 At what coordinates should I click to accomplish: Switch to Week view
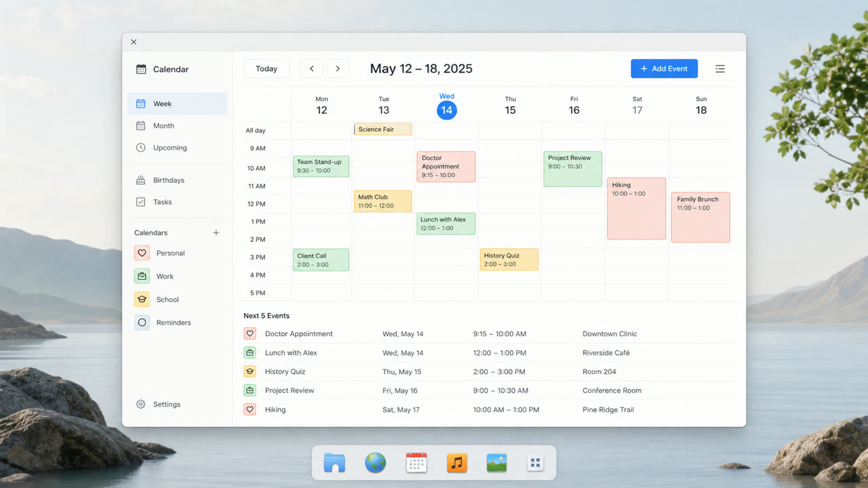[177, 104]
